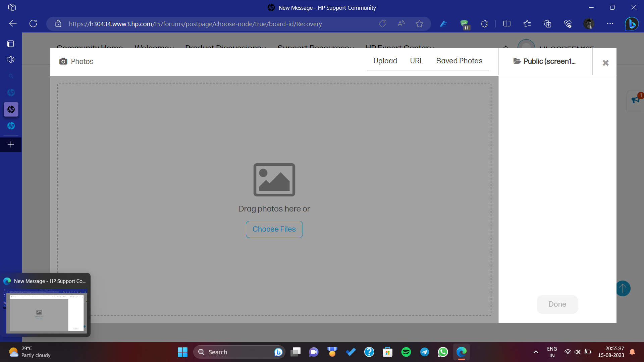Expand the Product Discussions menu
The width and height of the screenshot is (644, 362).
pyautogui.click(x=225, y=48)
